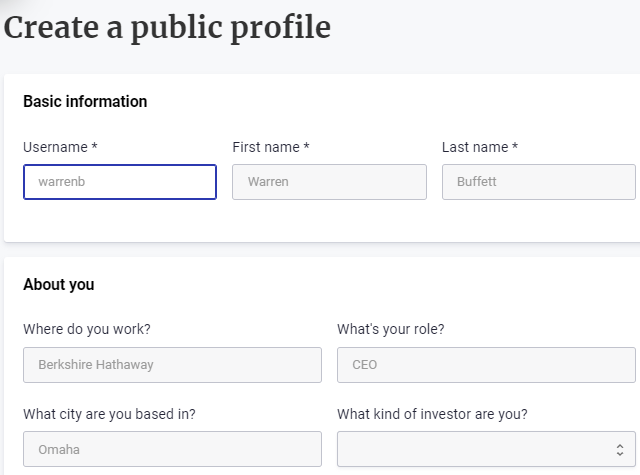Focus the 'What's your role?' input
Screen dimensions: 640x475
[x=486, y=365]
